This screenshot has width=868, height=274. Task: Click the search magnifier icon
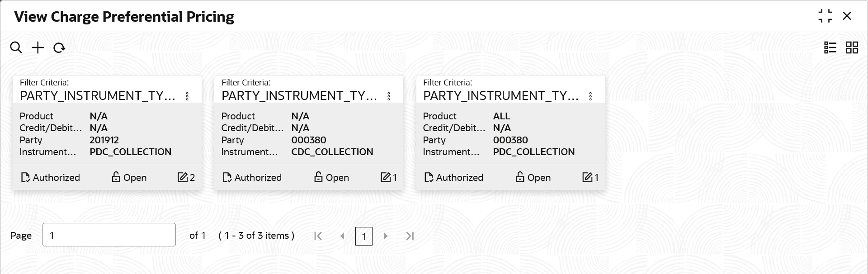16,47
